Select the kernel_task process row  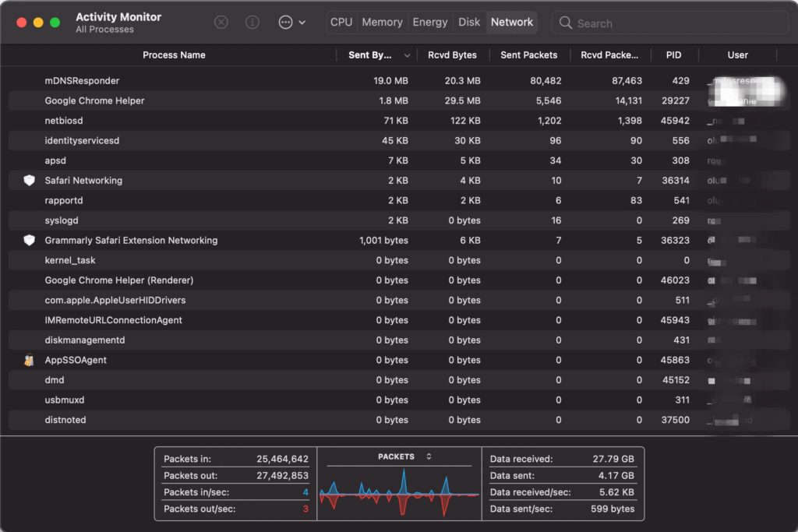(x=399, y=260)
